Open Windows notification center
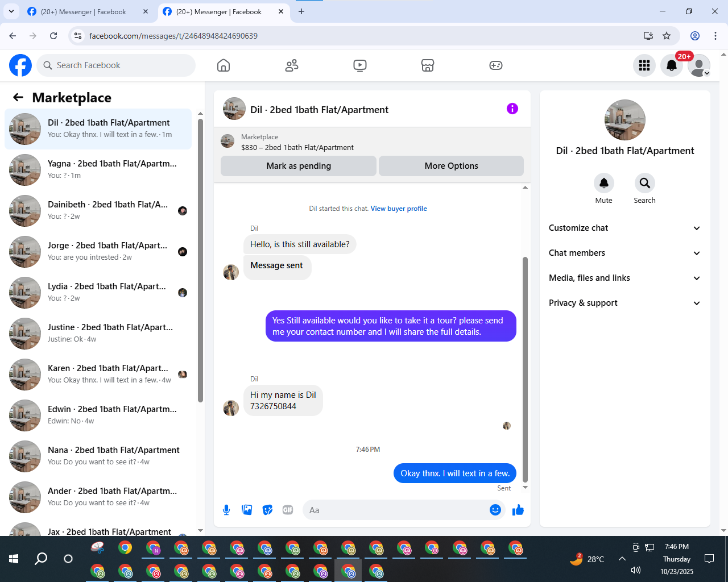Image resolution: width=728 pixels, height=582 pixels. pyautogui.click(x=709, y=559)
